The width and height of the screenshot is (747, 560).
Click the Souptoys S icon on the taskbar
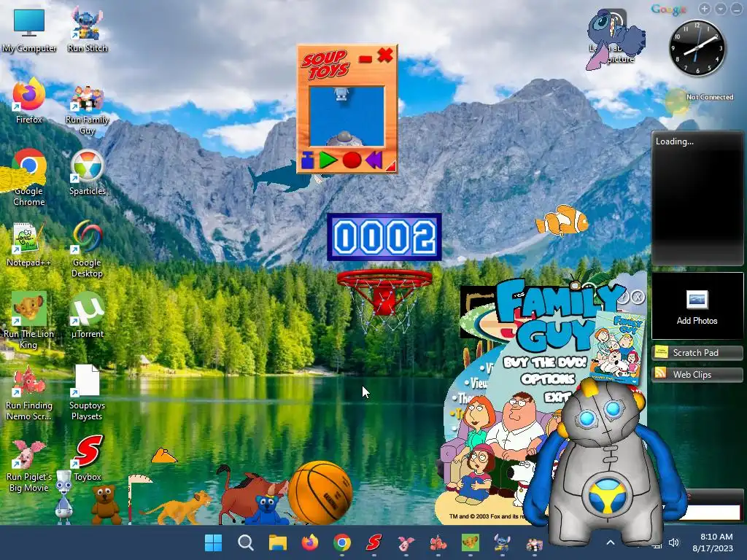(x=374, y=542)
